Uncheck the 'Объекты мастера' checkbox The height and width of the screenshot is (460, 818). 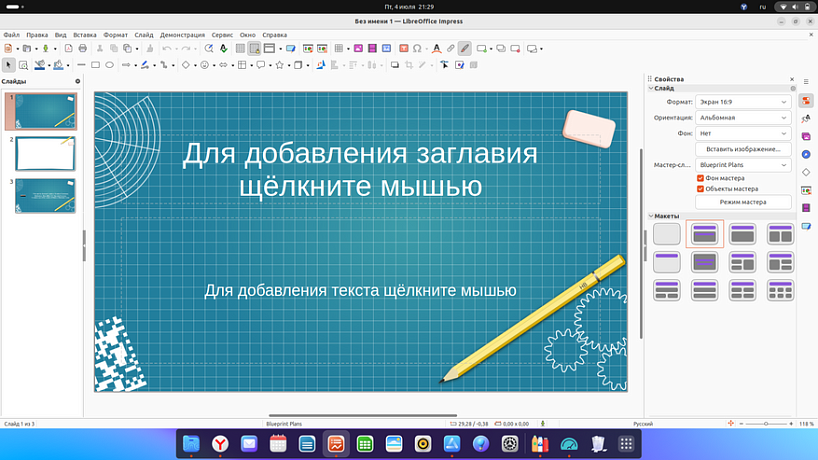point(700,188)
